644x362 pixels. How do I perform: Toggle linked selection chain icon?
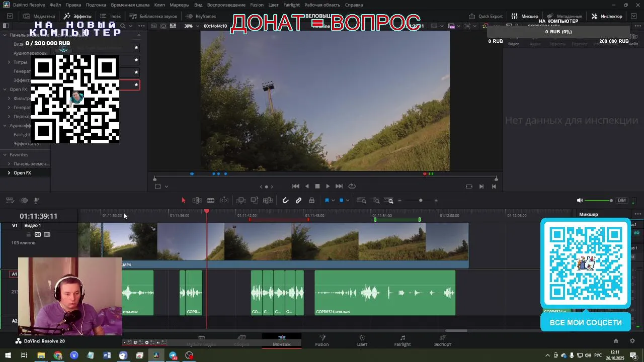pos(298,201)
